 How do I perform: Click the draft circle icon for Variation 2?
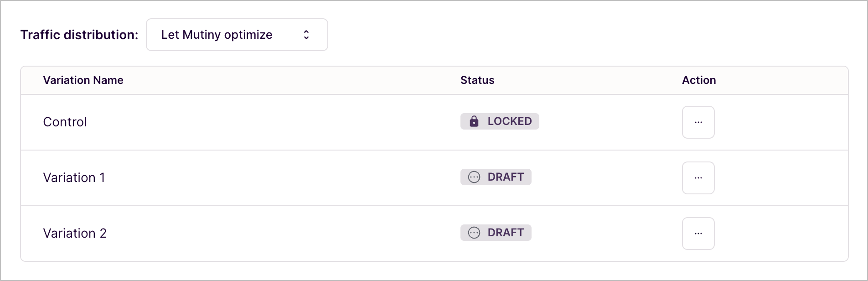click(x=474, y=233)
